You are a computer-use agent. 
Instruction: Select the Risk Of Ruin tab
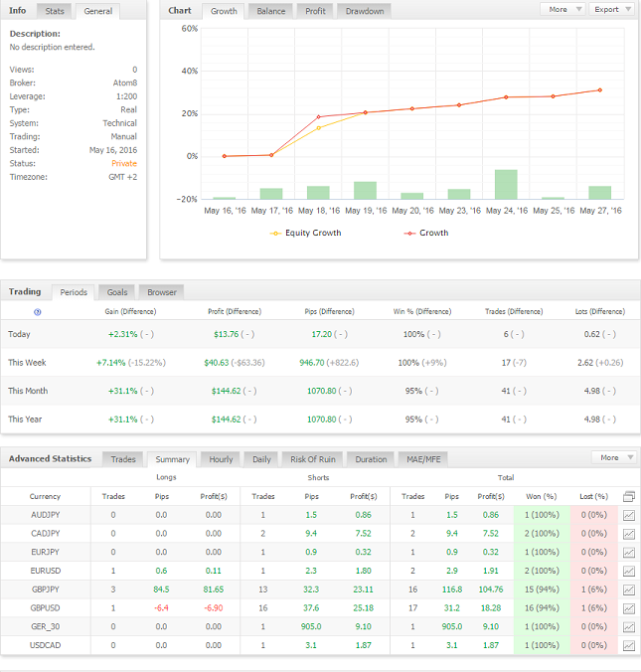coord(313,459)
